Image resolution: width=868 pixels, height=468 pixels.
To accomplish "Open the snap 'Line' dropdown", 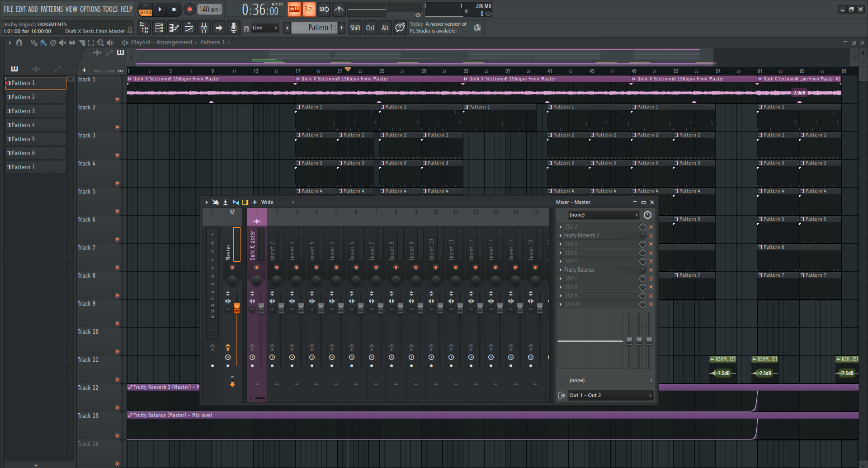I will tap(265, 28).
